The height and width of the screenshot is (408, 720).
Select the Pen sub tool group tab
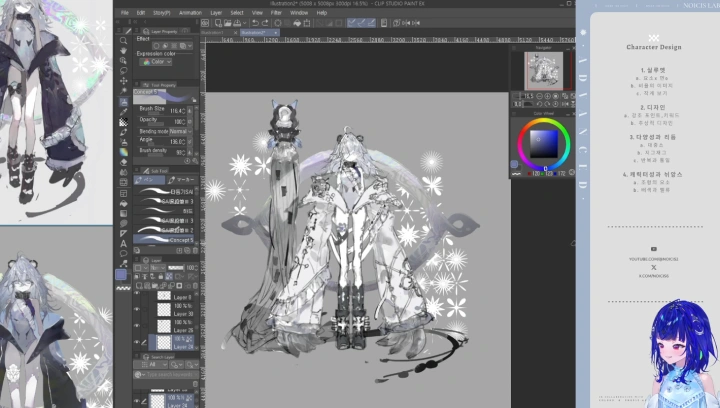pyautogui.click(x=149, y=180)
